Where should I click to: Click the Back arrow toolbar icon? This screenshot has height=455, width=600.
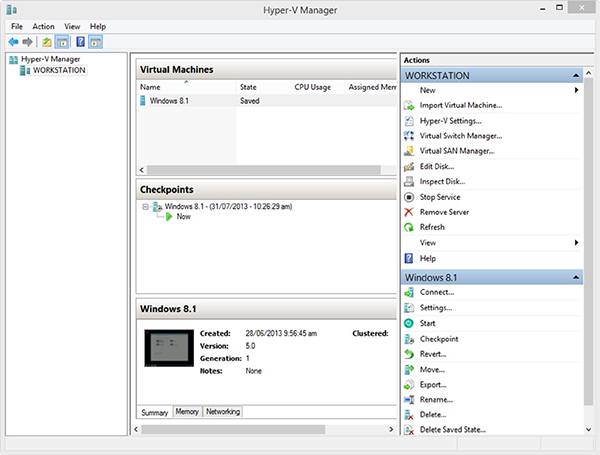[x=13, y=42]
